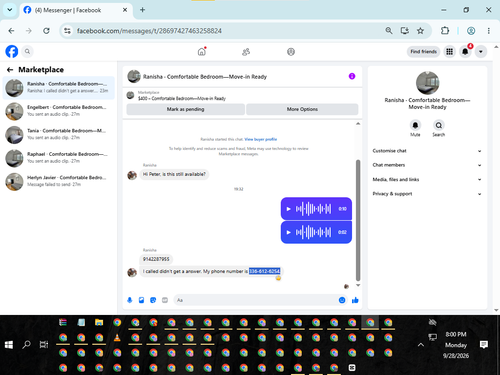Open the account dropdown arrow in header

(x=481, y=52)
